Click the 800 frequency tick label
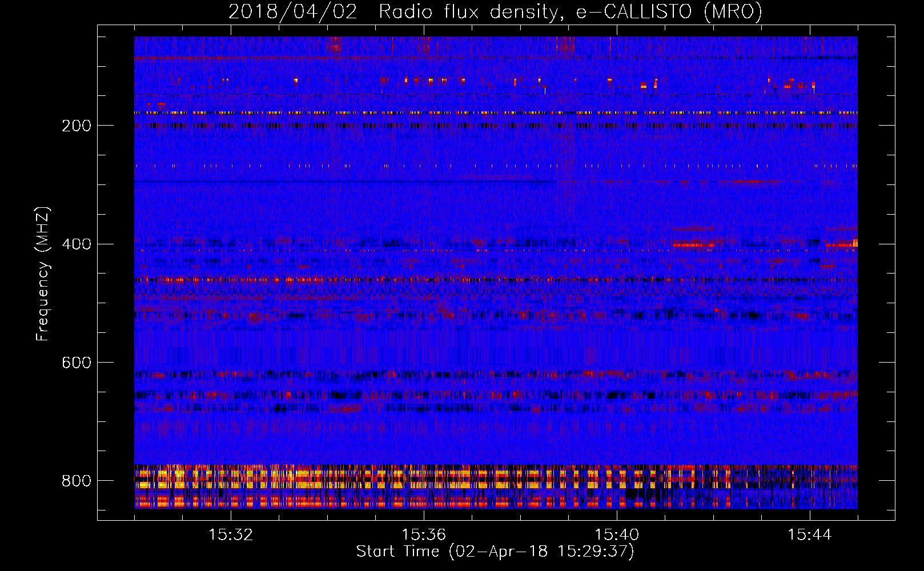924x571 pixels. pyautogui.click(x=77, y=481)
